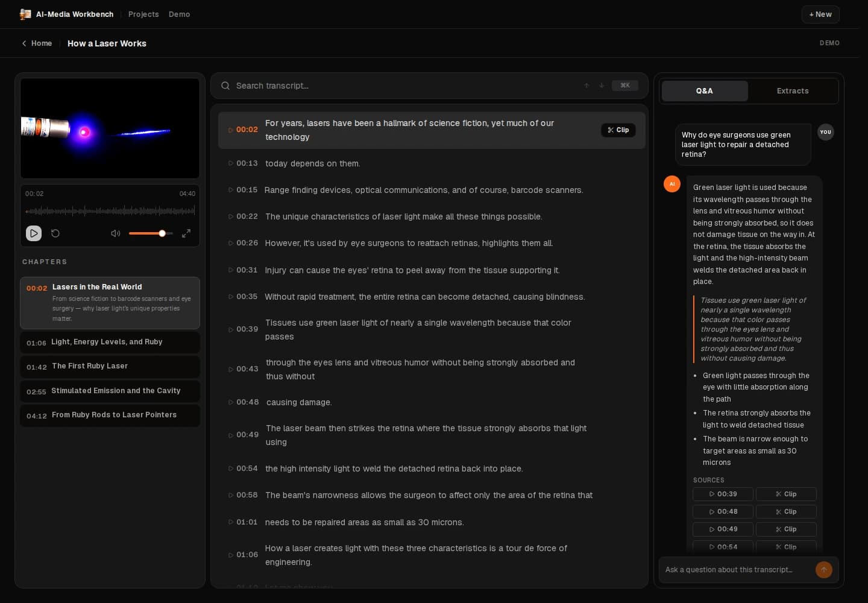Select the Lasers in the Real World chapter

110,303
